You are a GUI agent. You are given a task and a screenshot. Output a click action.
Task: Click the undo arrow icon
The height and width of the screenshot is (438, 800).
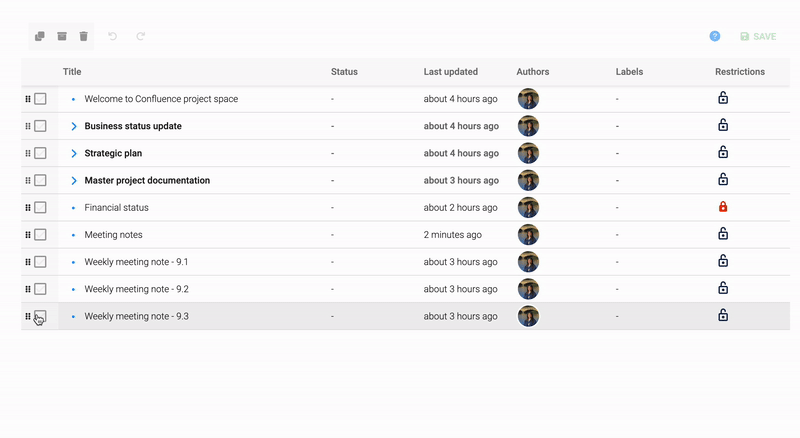pos(113,36)
